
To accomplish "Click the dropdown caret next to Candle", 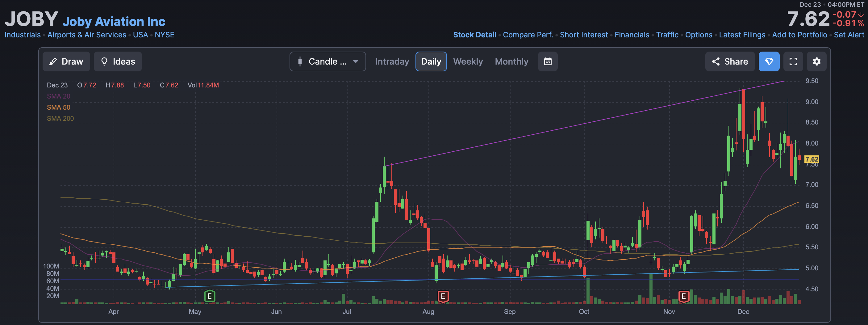I will [x=355, y=62].
